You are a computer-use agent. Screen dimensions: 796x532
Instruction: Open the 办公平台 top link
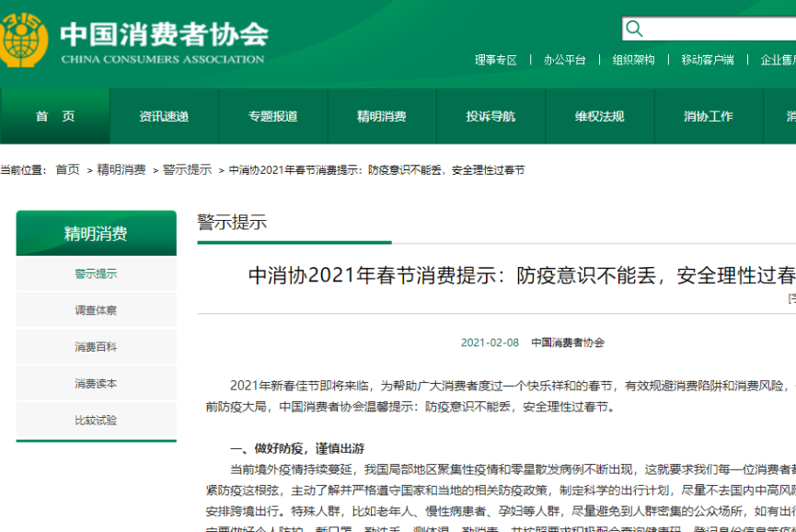(x=564, y=60)
